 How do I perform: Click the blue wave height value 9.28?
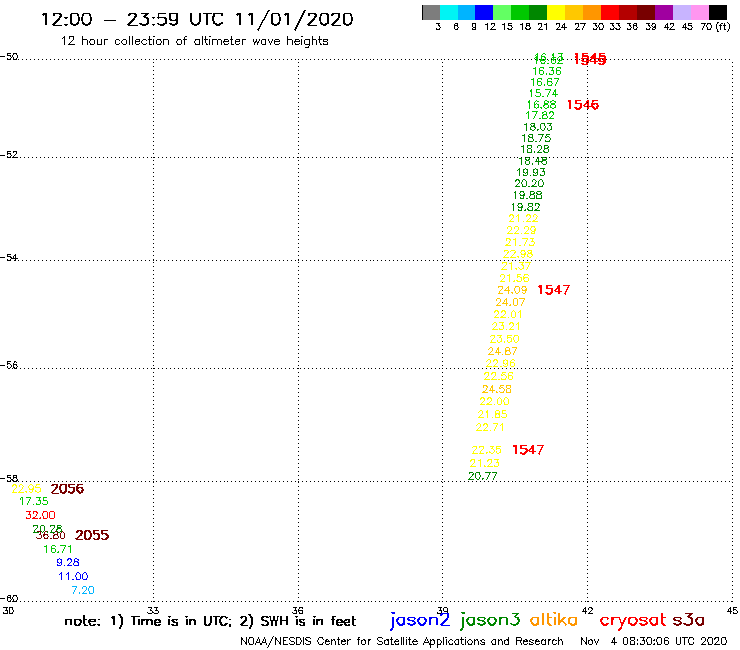coord(68,563)
